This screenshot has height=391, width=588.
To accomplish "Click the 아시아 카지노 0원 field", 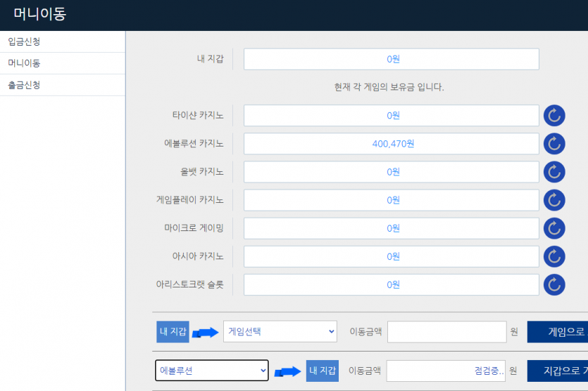I will point(392,256).
